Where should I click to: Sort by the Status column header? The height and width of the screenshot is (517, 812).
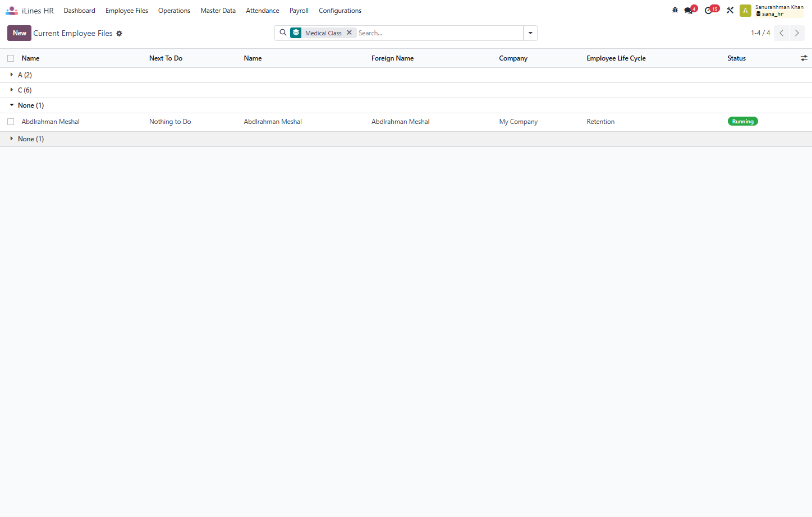(736, 58)
